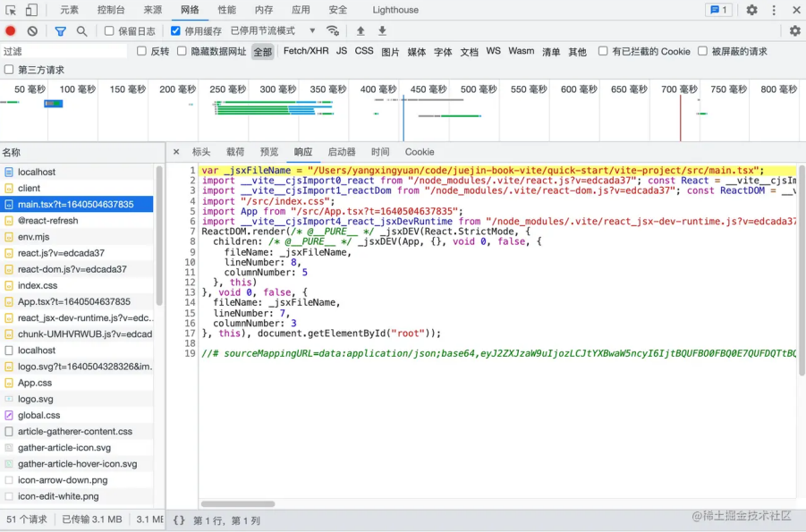Viewport: 806px width, 532px height.
Task: Filter requests by Fetch/XHR type
Action: pyautogui.click(x=306, y=51)
